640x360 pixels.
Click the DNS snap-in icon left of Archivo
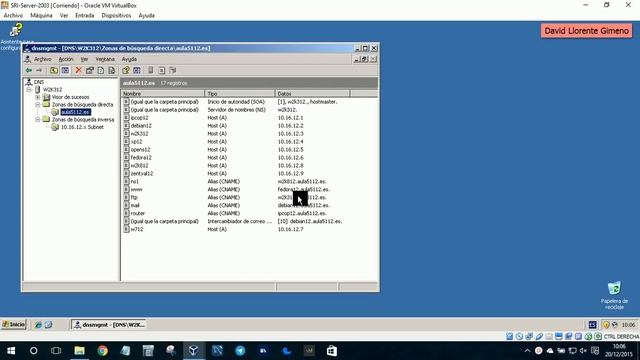pos(28,59)
